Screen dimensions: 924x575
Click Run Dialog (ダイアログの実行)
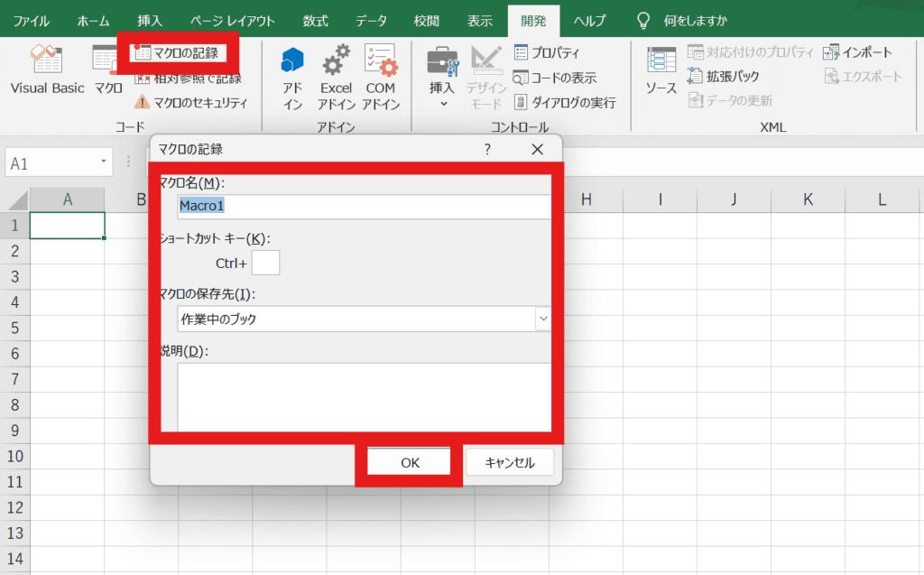click(564, 103)
